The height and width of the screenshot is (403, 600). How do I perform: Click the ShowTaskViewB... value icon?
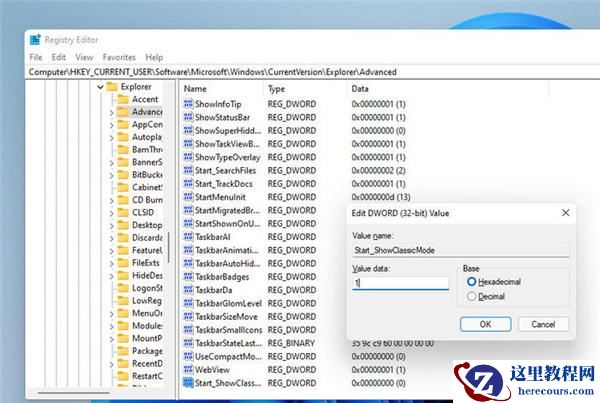[188, 144]
